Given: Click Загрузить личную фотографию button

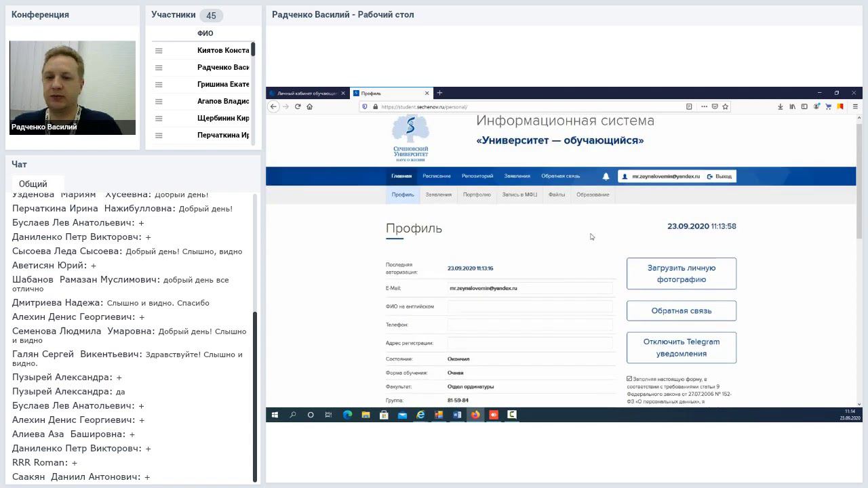Looking at the screenshot, I should (x=682, y=273).
